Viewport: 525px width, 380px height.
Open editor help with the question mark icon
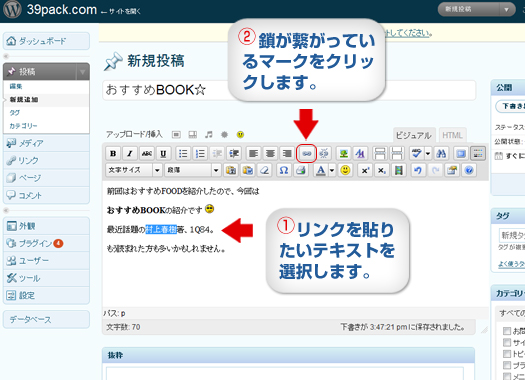coord(469,170)
